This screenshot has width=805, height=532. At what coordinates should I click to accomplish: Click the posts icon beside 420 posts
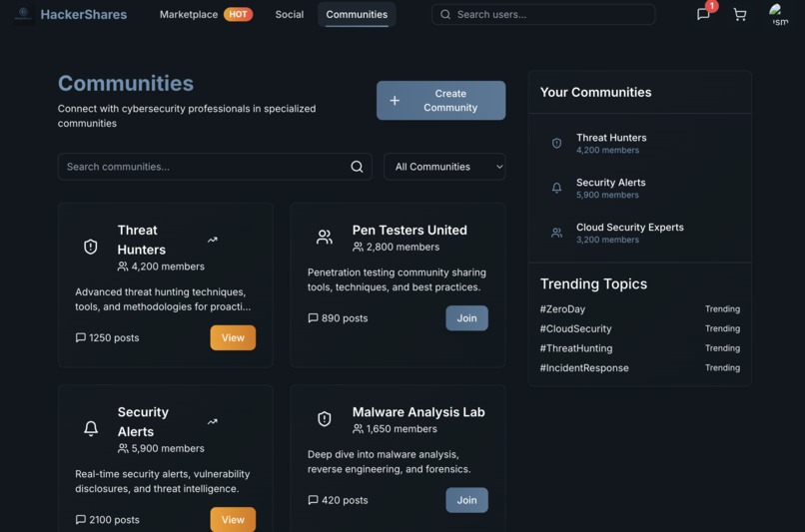313,500
